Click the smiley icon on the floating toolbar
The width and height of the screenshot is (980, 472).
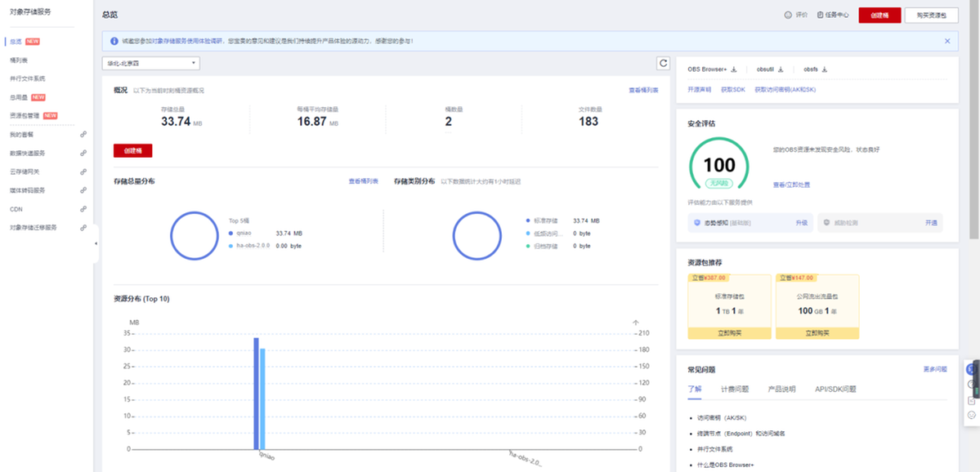click(972, 415)
